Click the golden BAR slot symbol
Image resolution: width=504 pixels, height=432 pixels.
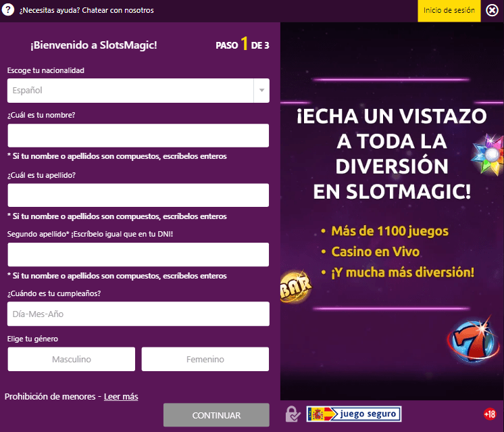coord(295,287)
